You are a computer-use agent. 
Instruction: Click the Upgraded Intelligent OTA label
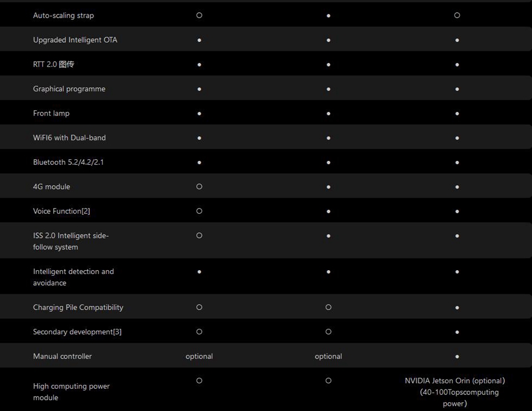click(75, 40)
